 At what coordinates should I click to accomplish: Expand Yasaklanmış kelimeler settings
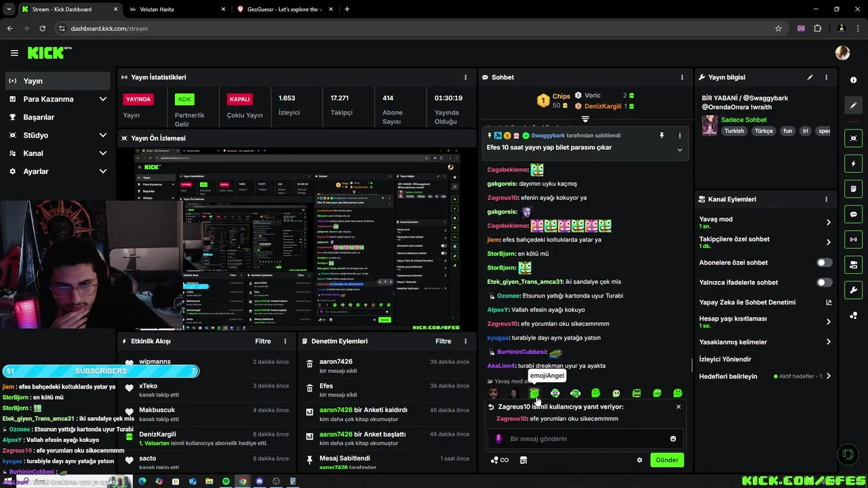[x=828, y=342]
